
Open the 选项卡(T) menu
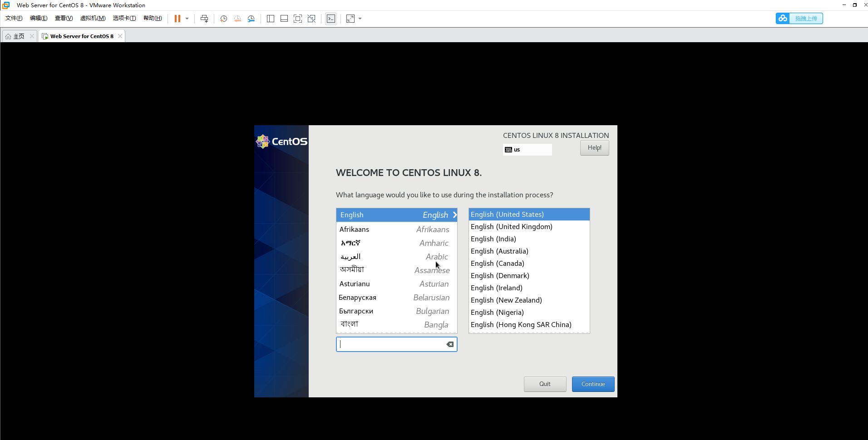tap(124, 18)
